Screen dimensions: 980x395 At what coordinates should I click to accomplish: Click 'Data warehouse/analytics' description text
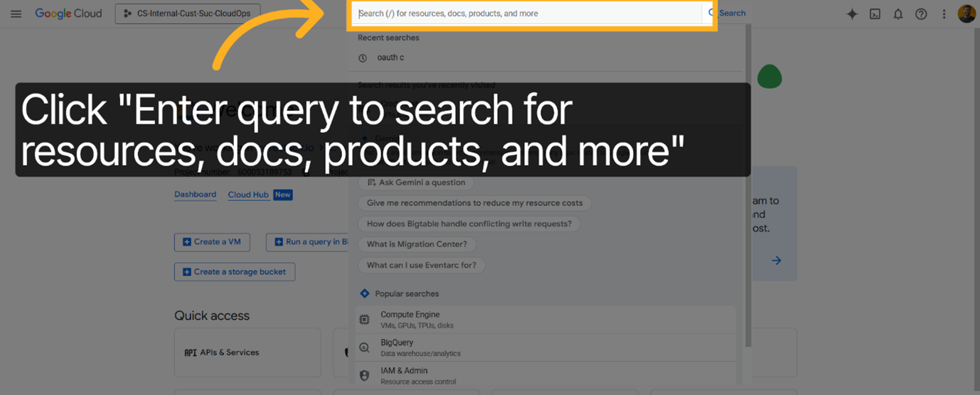420,354
